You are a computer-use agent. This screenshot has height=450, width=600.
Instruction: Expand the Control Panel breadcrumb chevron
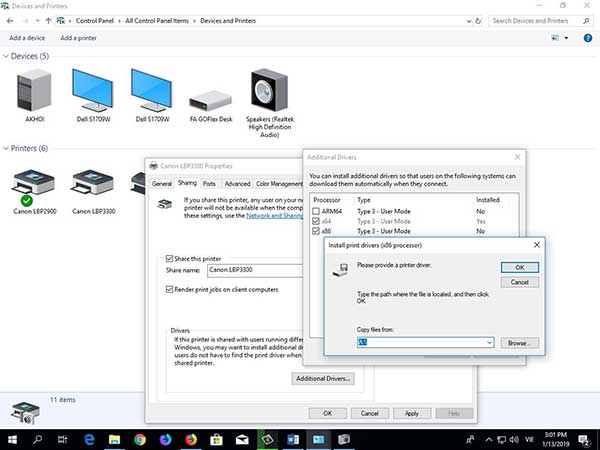(119, 21)
